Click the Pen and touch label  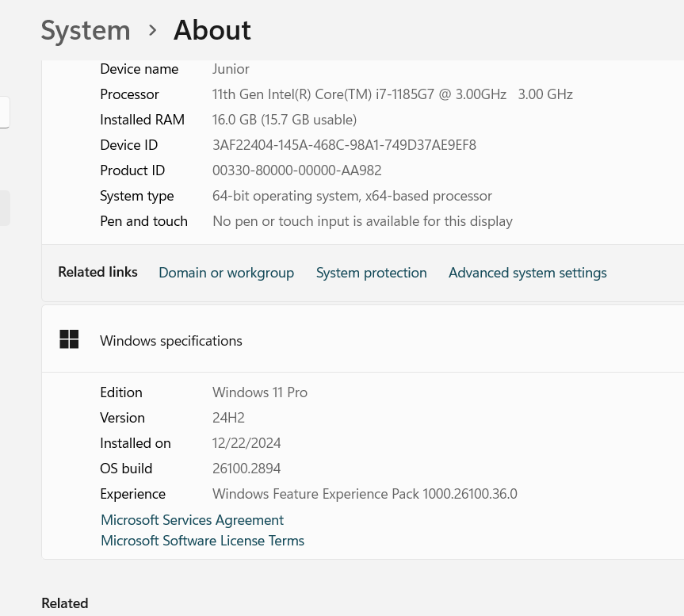(x=144, y=221)
